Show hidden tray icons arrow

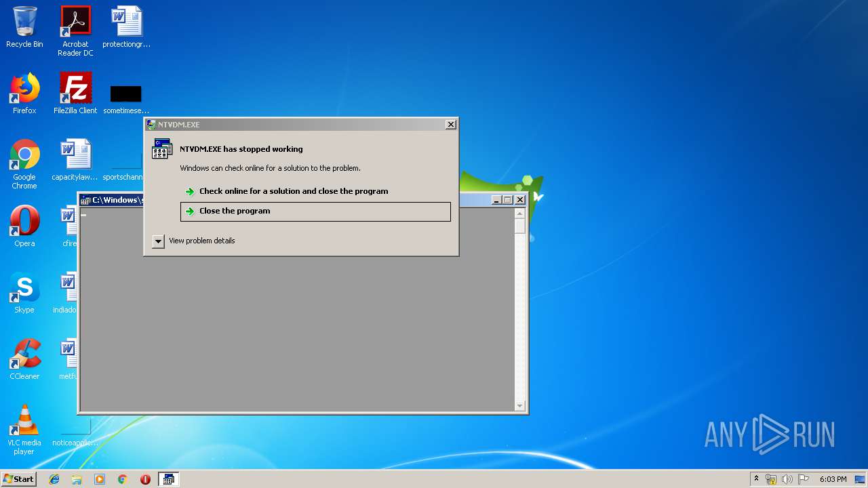tap(756, 479)
